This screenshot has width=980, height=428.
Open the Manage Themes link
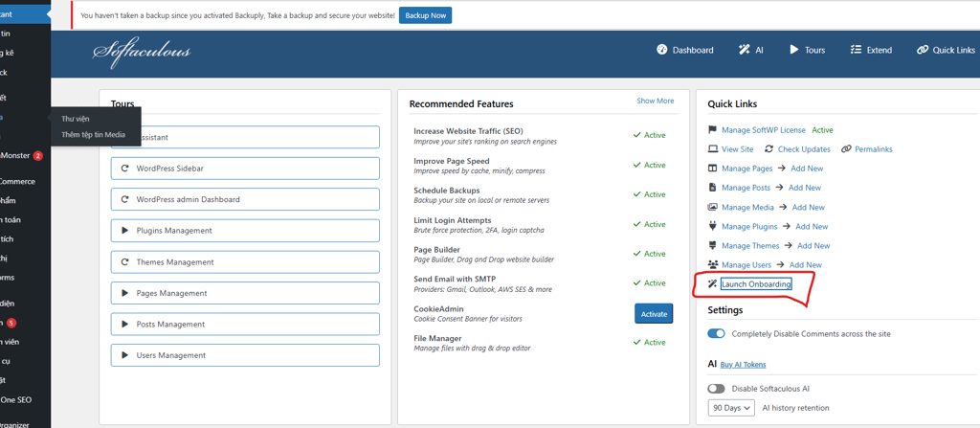coord(750,246)
